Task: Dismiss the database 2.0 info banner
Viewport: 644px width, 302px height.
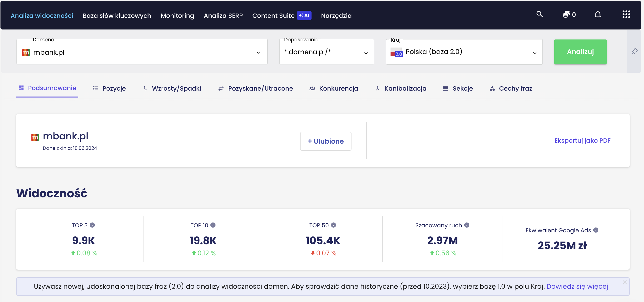Action: coord(625,282)
